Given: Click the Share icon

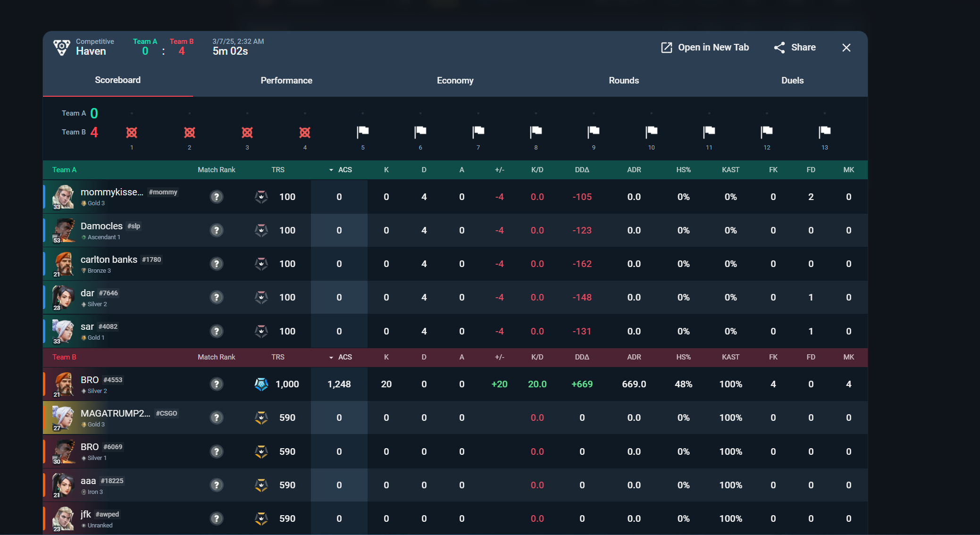Looking at the screenshot, I should (x=779, y=48).
